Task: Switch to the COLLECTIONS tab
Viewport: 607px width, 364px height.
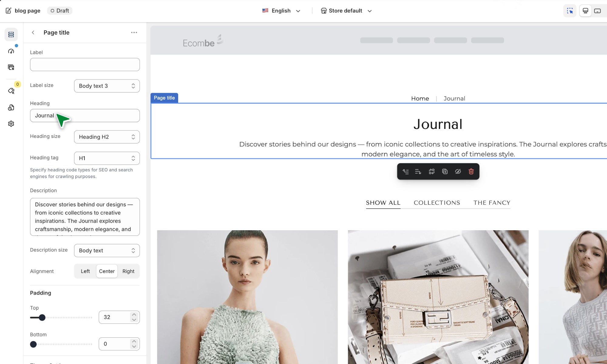Action: [x=437, y=203]
